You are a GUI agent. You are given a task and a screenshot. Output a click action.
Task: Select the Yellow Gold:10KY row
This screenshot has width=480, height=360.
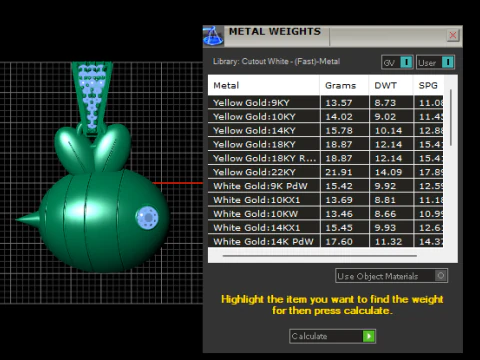coord(326,117)
